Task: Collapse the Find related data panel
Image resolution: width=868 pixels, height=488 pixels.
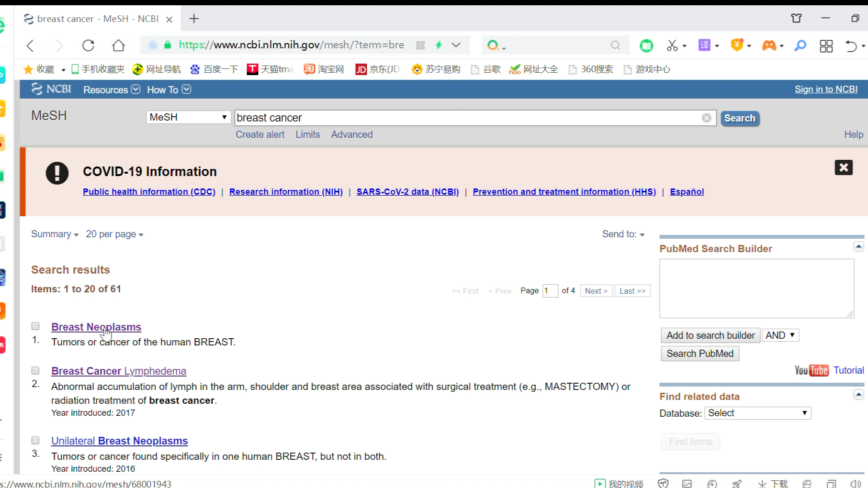Action: click(x=858, y=395)
